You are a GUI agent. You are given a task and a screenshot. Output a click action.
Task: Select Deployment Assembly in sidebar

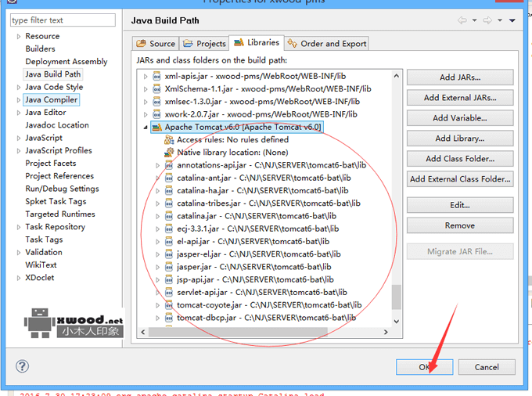[66, 61]
